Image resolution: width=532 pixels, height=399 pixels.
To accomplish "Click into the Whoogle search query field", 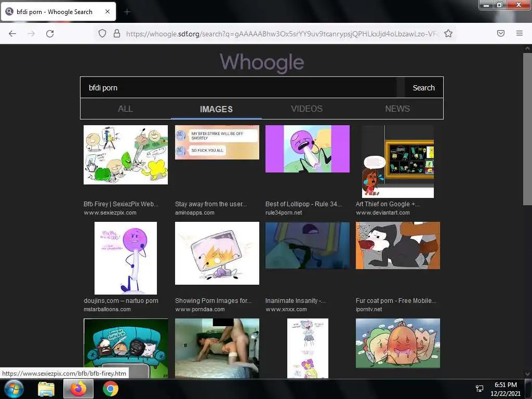I will pos(238,87).
